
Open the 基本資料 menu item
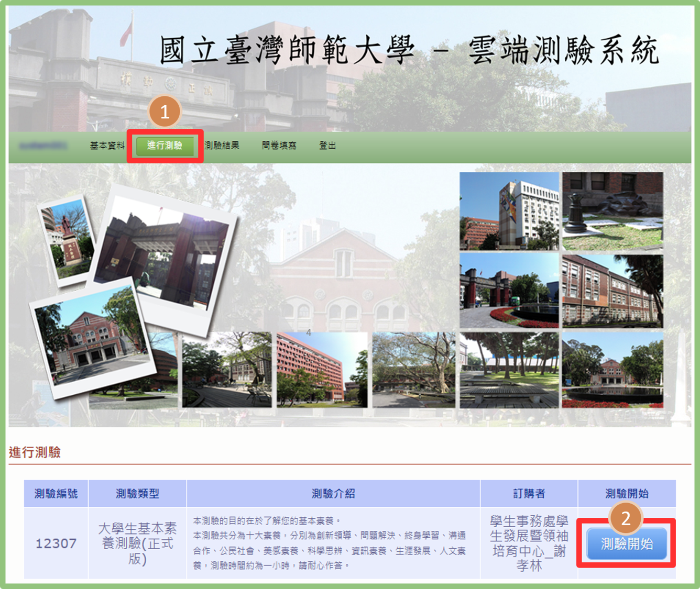coord(107,146)
